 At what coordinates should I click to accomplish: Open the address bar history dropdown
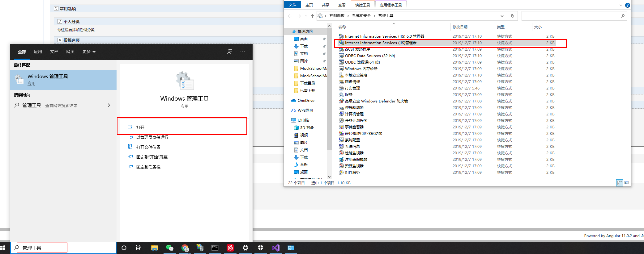[x=502, y=16]
